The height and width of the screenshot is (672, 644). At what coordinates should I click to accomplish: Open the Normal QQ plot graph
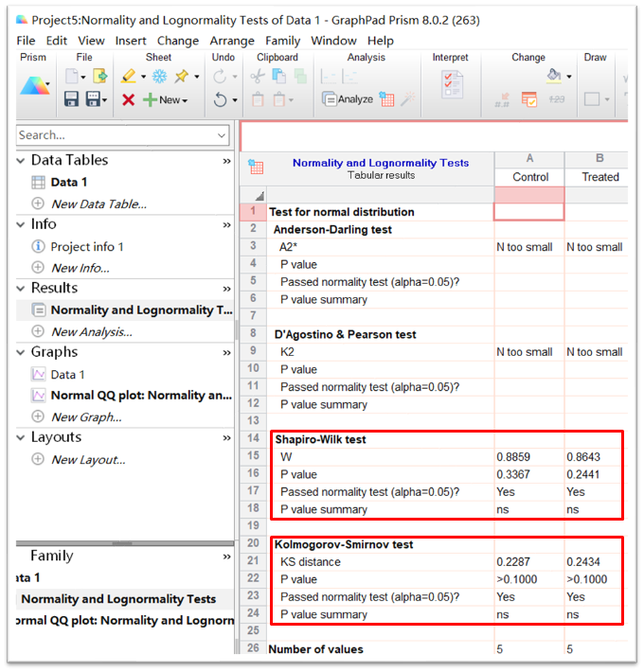pos(141,395)
